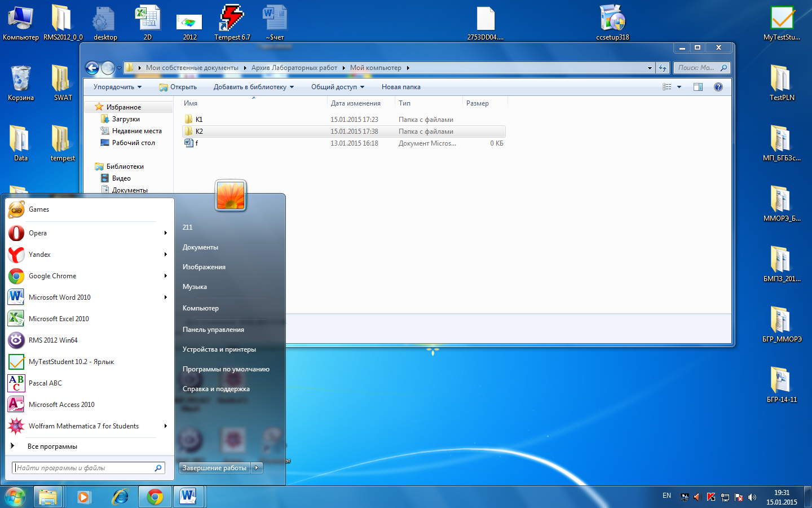Click the EN language indicator
Screen dimensions: 812x508
tap(667, 496)
